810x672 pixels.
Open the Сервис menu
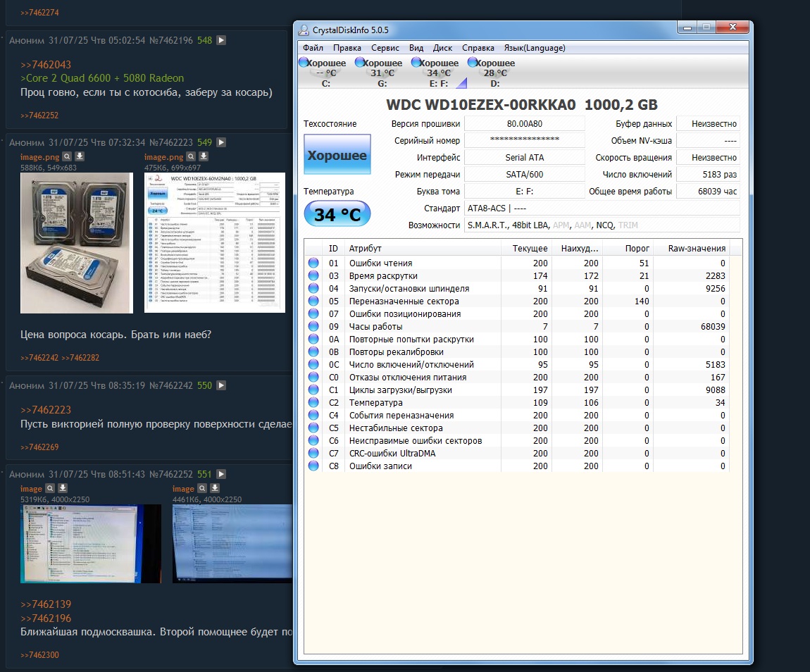pos(385,48)
